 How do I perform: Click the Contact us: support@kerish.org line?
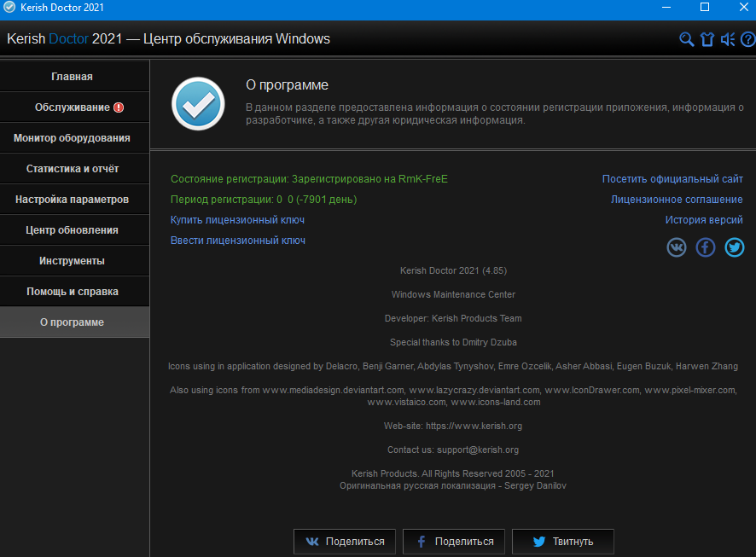pos(453,450)
